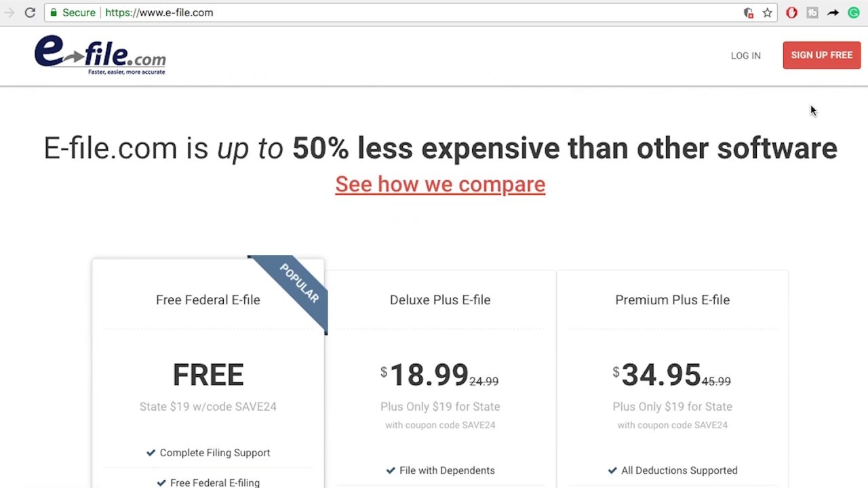Click the $34.95 Premium price
Image resolution: width=868 pixels, height=488 pixels.
coord(660,375)
